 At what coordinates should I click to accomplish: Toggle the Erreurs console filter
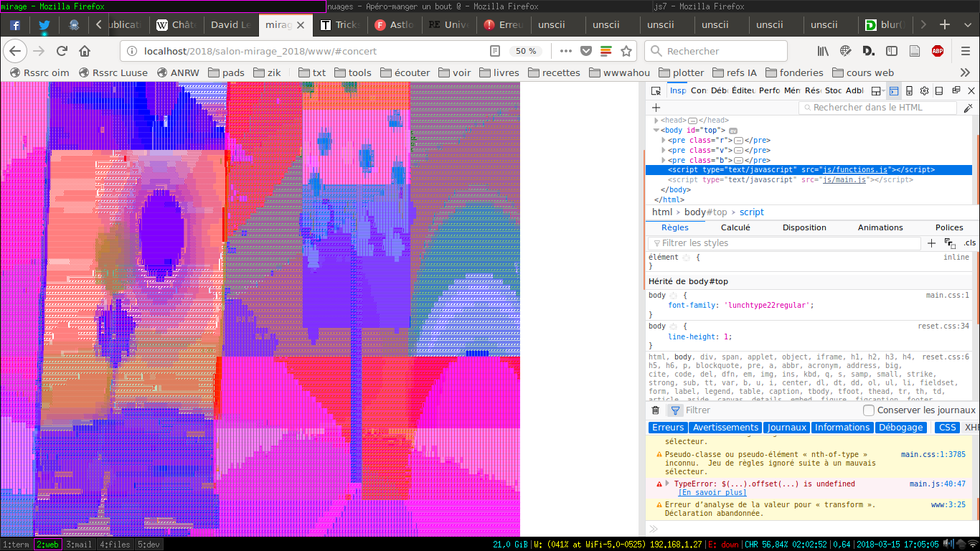[x=667, y=428]
